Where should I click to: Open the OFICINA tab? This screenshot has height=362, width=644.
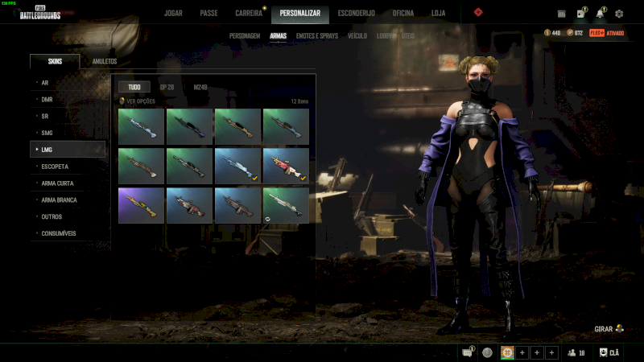click(403, 13)
